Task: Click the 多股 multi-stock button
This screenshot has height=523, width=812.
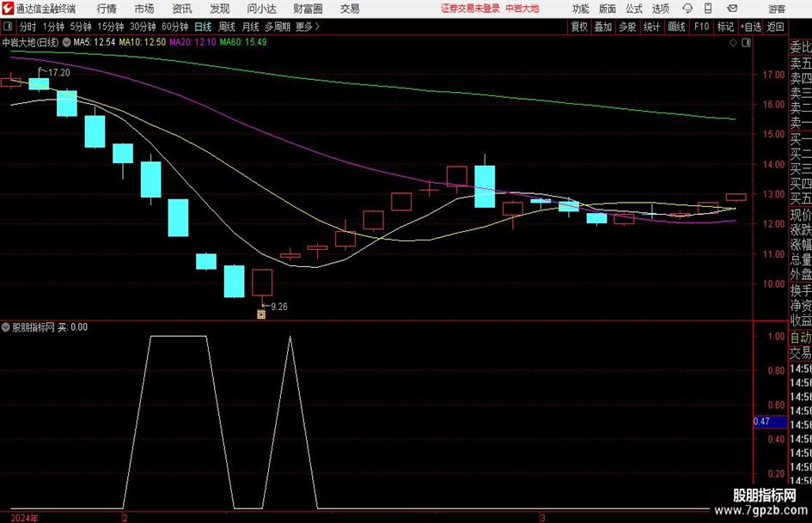Action: coord(627,27)
